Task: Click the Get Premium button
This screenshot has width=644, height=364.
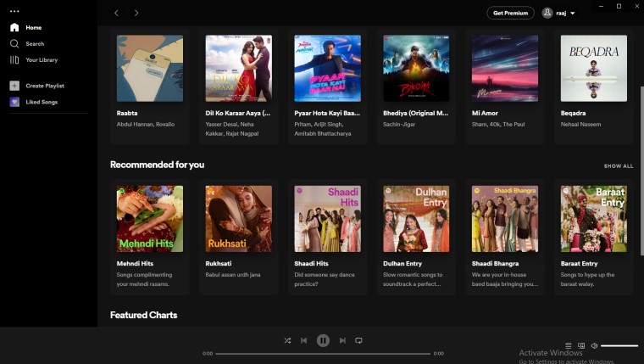Action: click(x=510, y=14)
